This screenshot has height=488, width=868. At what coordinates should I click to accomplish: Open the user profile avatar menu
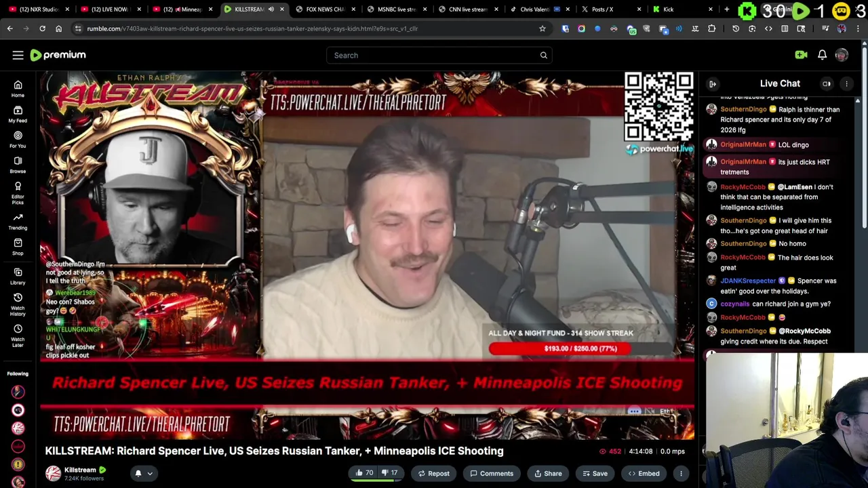[x=842, y=55]
